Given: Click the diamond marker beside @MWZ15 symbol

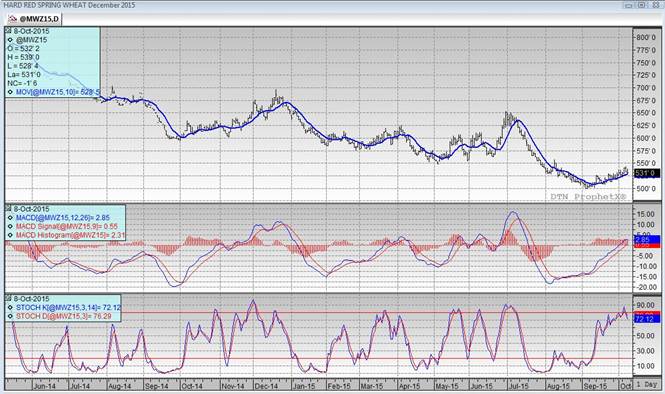Looking at the screenshot, I should 10,40.
